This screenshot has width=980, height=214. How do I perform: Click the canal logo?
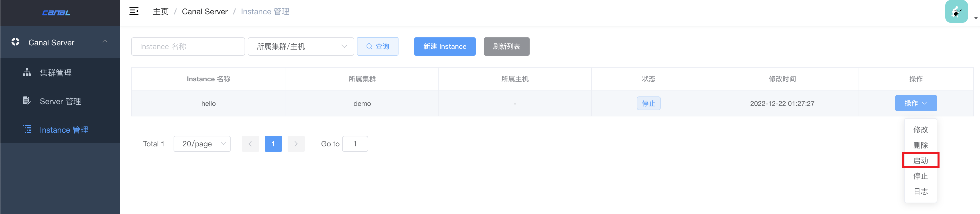click(x=56, y=13)
